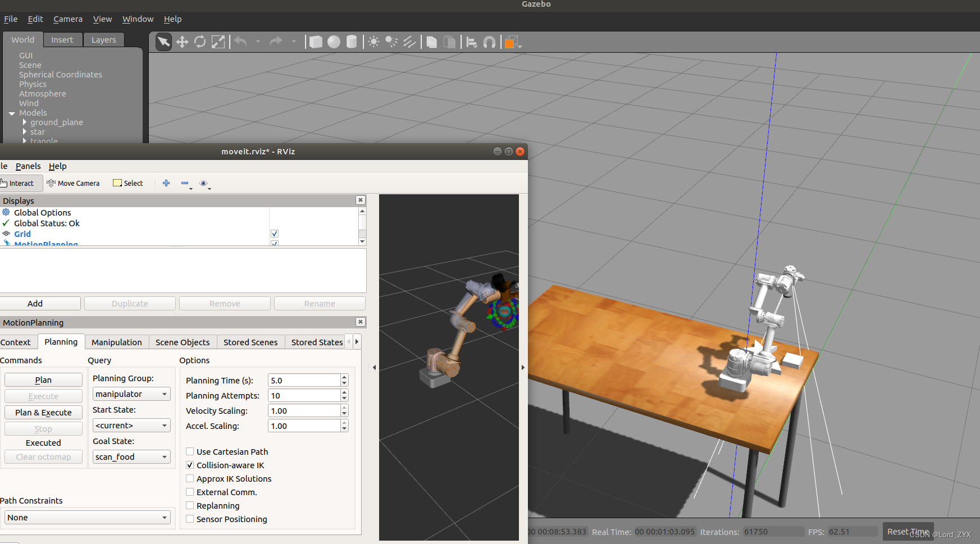The height and width of the screenshot is (544, 980).
Task: Add a directional light in Gazebo
Action: pos(409,42)
